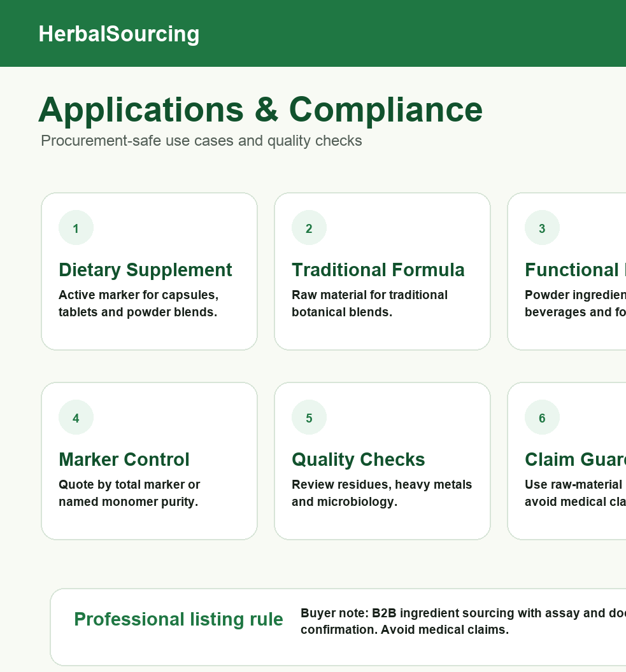626x672 pixels.
Task: Click the number 4 circle badge
Action: point(76,417)
